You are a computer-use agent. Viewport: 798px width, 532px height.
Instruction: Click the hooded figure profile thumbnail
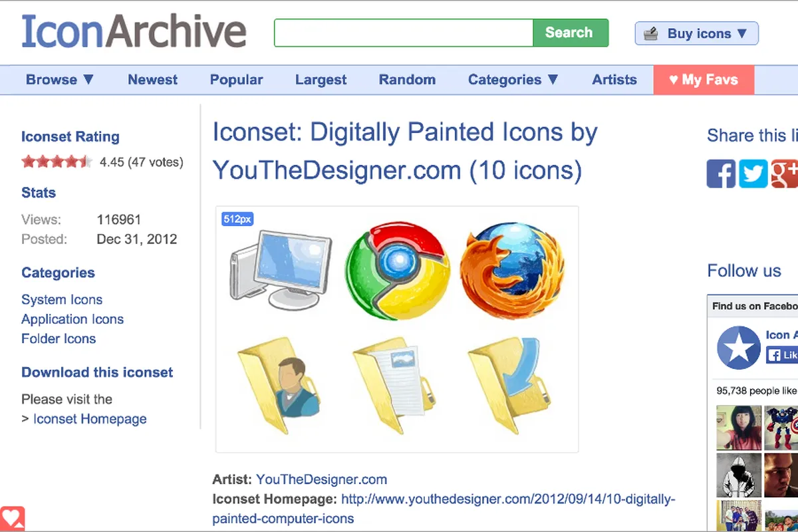coord(738,475)
